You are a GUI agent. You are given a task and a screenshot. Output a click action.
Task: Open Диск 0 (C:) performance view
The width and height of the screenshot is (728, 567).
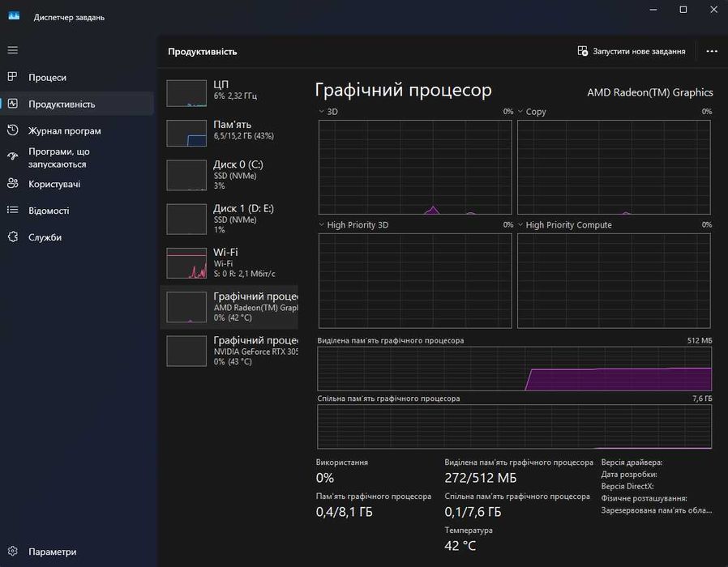coord(229,174)
